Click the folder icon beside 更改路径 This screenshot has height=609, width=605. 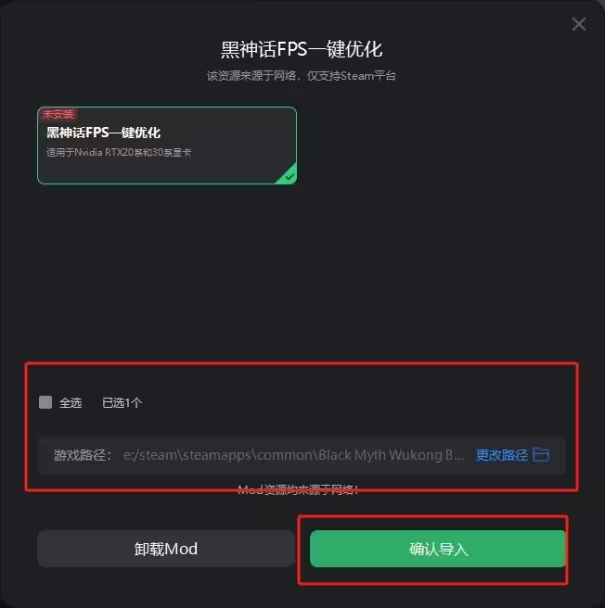(541, 454)
